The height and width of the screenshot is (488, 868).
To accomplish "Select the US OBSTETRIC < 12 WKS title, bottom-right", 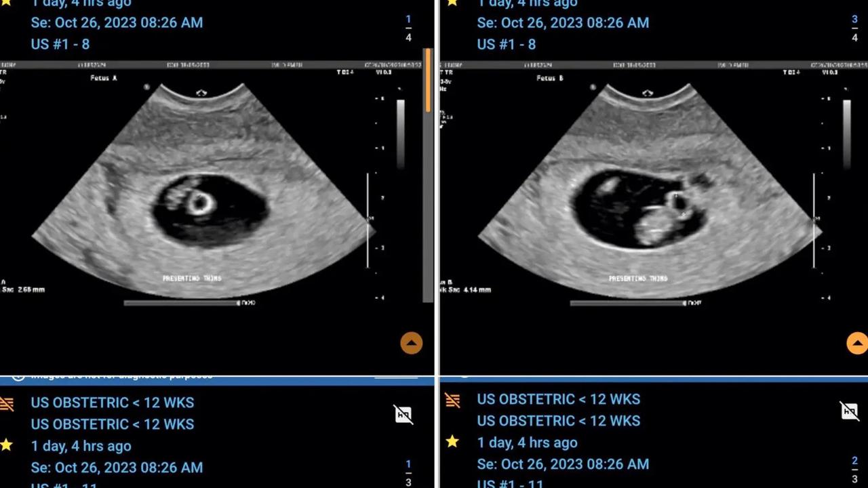I will 558,399.
